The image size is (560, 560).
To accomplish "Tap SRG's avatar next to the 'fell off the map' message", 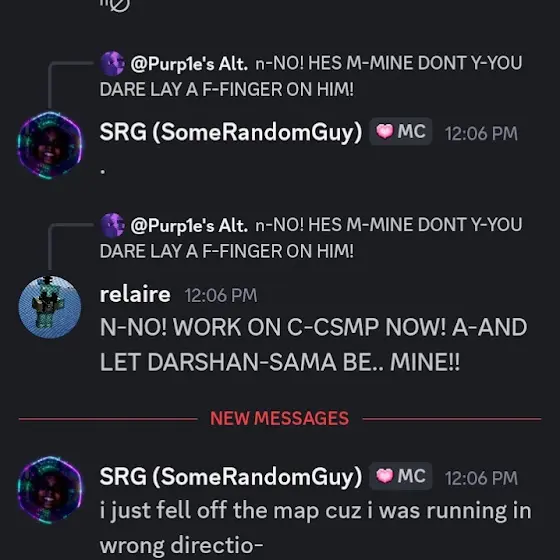I will [50, 490].
